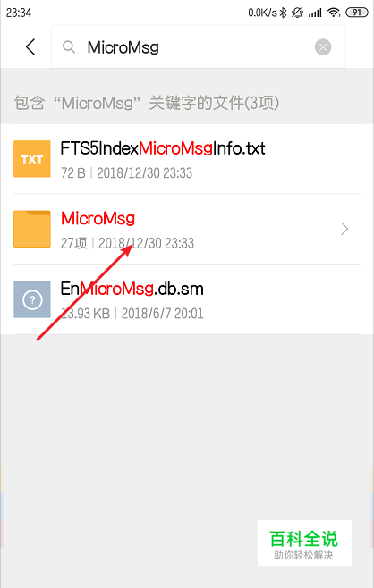
Task: Tap the back arrow icon
Action: click(x=30, y=46)
